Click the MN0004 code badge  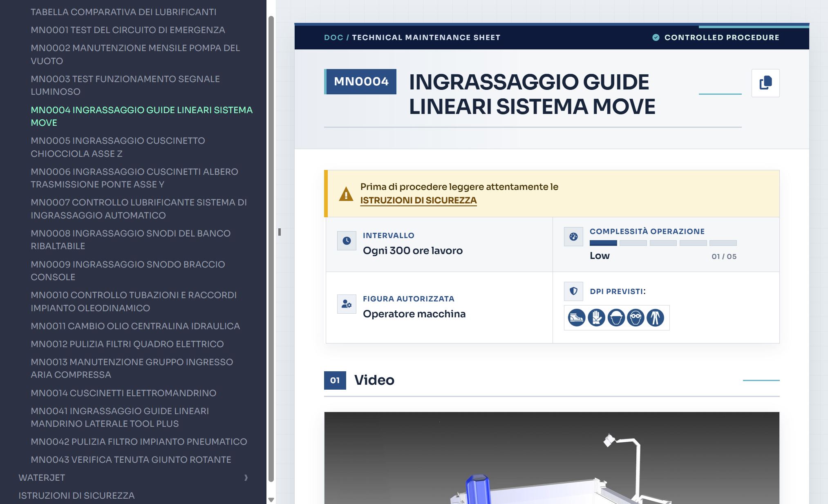pyautogui.click(x=360, y=82)
